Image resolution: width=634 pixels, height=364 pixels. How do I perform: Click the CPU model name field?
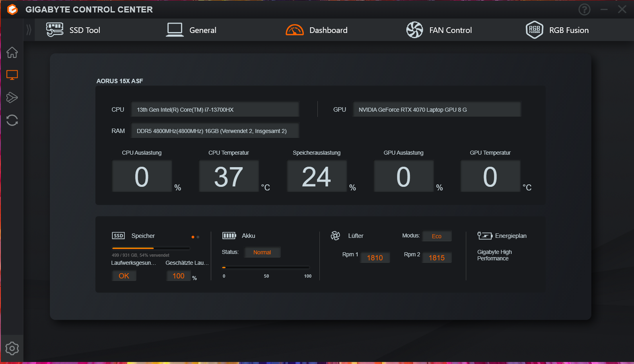coord(215,110)
